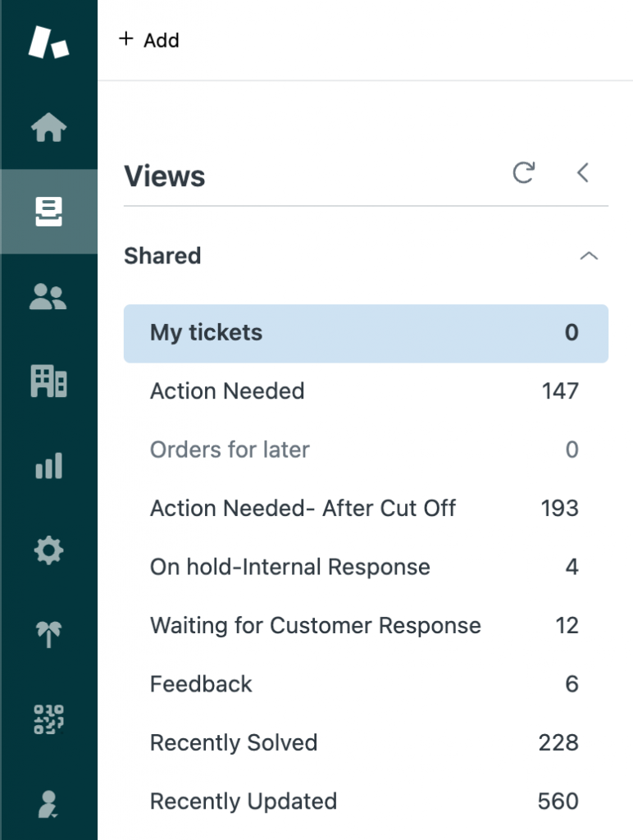Open the Home dashboard icon
The image size is (633, 840).
point(48,128)
